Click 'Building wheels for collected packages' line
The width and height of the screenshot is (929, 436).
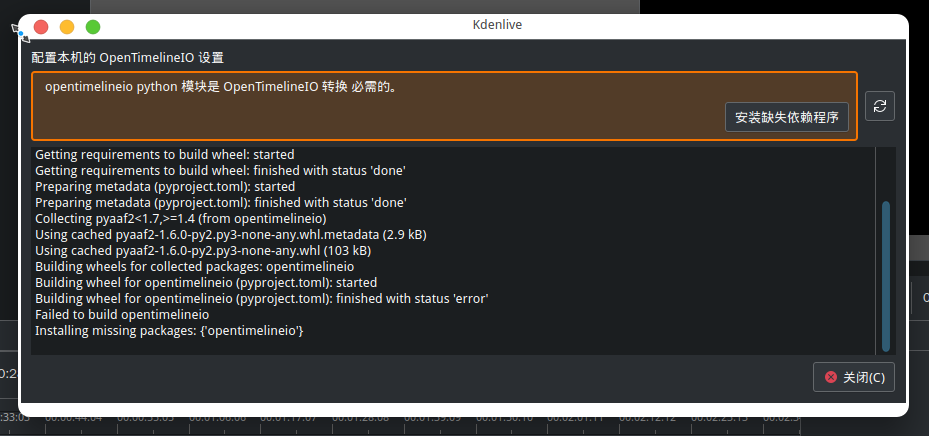click(194, 267)
